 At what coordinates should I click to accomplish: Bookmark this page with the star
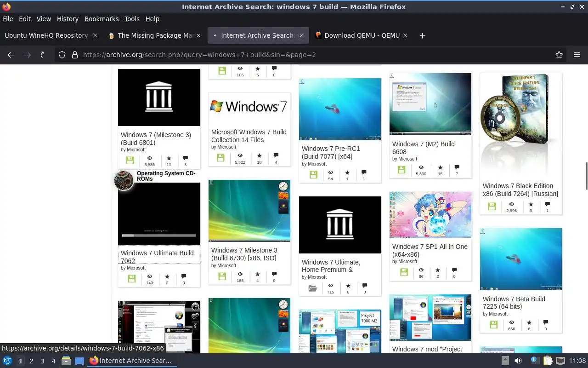559,55
